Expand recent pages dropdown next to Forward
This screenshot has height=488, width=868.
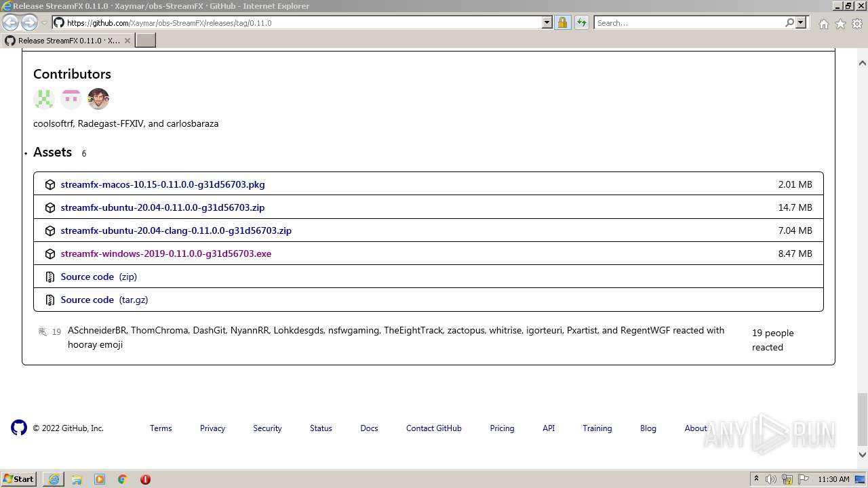point(45,23)
